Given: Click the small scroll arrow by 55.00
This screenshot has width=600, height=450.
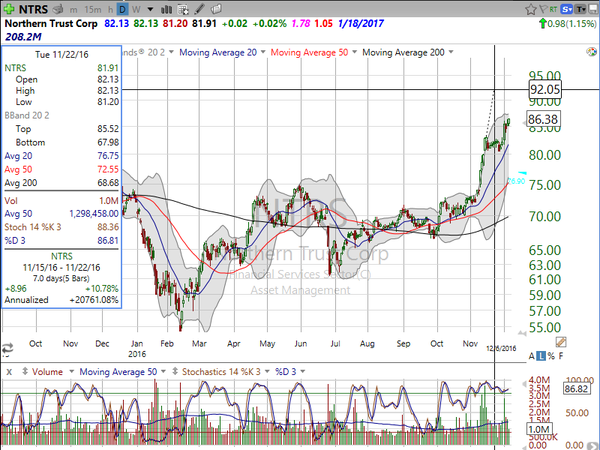Looking at the screenshot, I should point(522,333).
